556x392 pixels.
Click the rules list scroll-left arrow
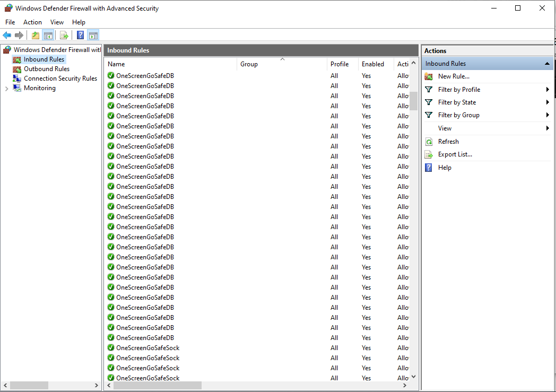coord(109,385)
